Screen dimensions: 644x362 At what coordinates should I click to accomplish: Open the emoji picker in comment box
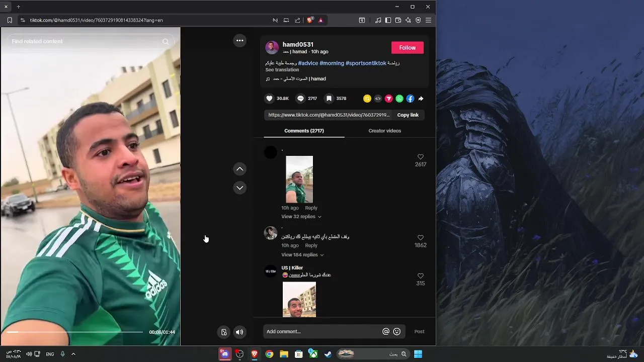click(397, 331)
